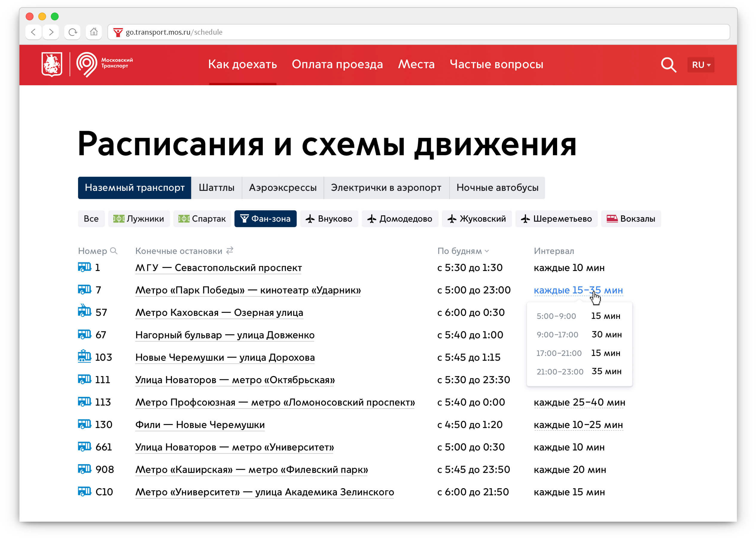Screen dimensions: 756x539
Task: Click the browser reload icon
Action: pos(72,32)
